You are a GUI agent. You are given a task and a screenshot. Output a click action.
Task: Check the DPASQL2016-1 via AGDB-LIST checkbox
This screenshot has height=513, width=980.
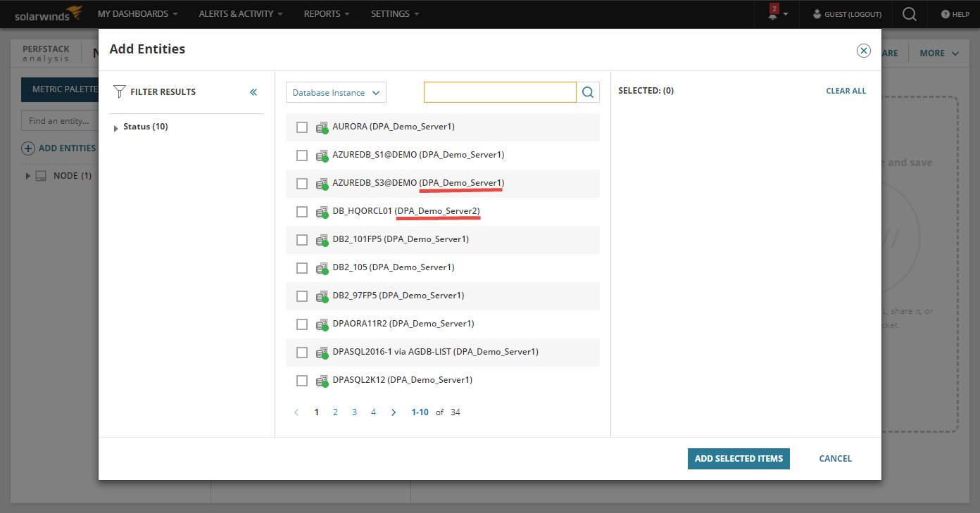[302, 353]
